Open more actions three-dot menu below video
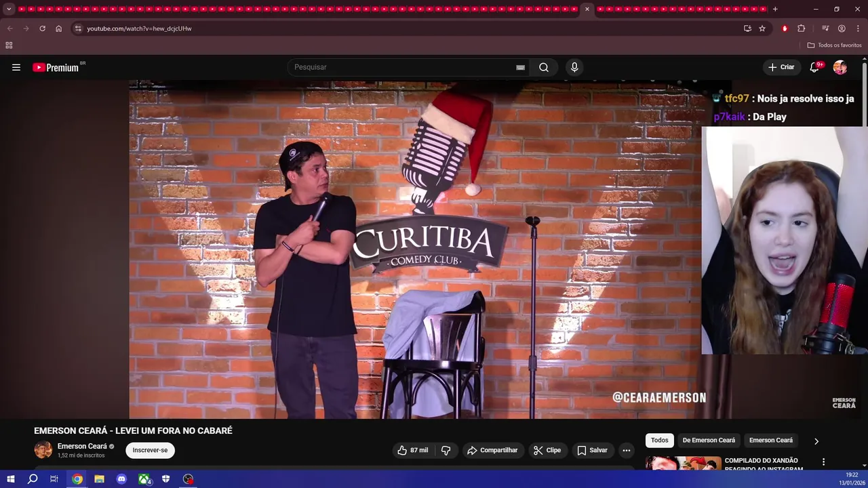 coord(627,450)
